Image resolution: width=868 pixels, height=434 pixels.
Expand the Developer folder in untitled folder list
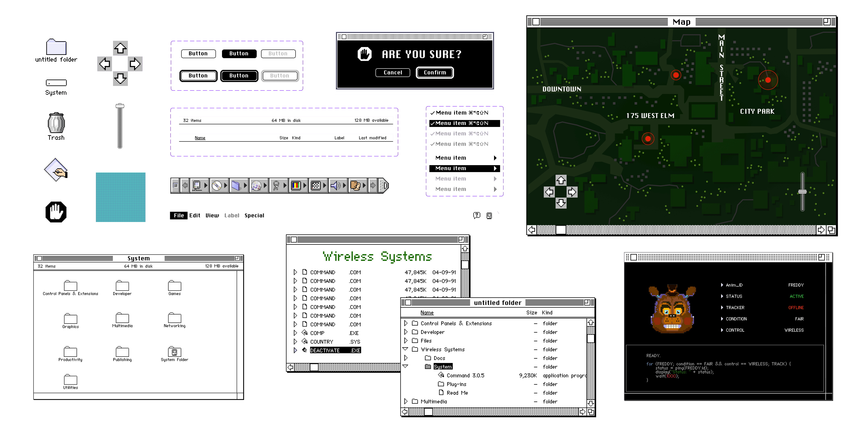point(406,332)
